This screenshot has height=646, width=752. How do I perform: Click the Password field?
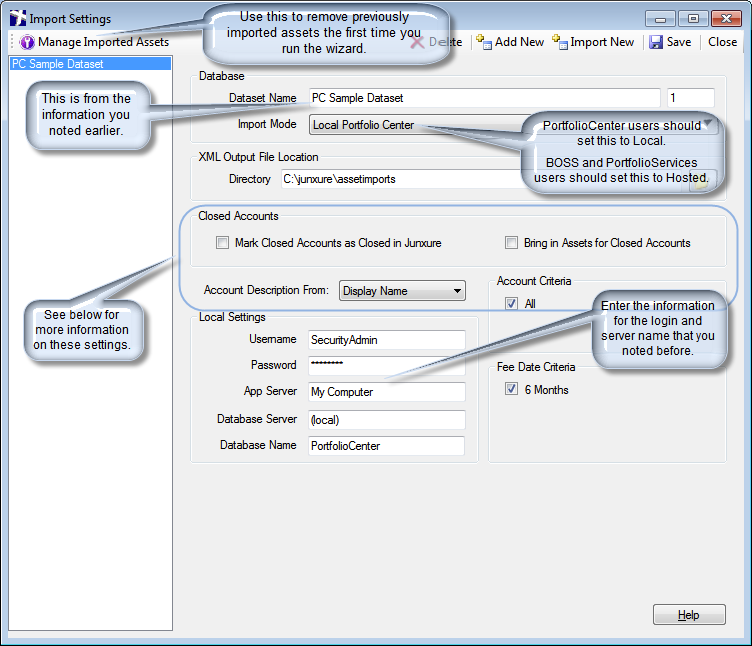click(x=387, y=365)
